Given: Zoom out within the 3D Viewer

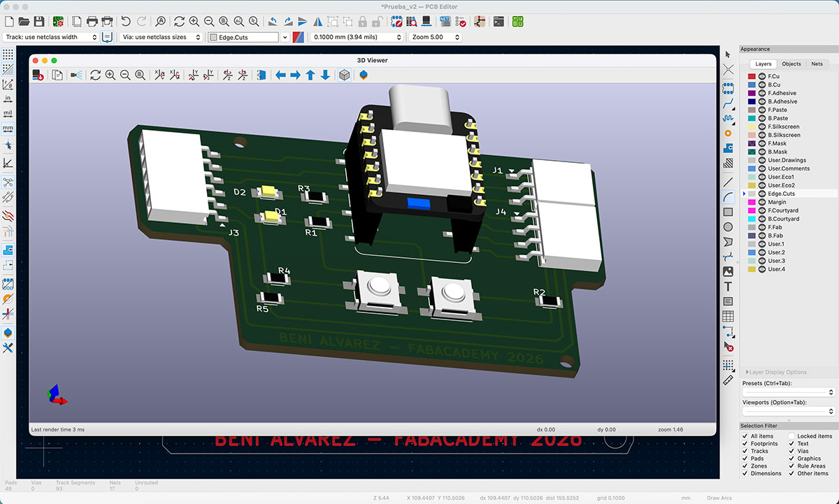Looking at the screenshot, I should point(125,75).
